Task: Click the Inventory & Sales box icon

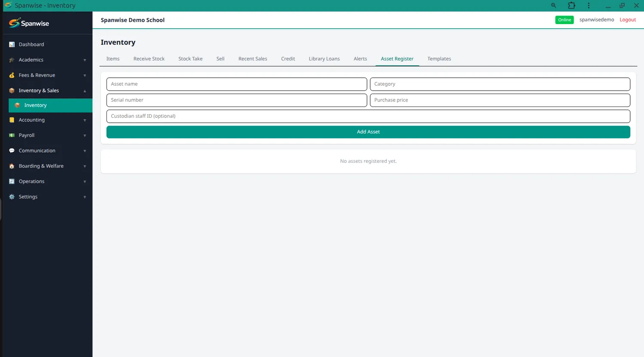Action: click(12, 91)
